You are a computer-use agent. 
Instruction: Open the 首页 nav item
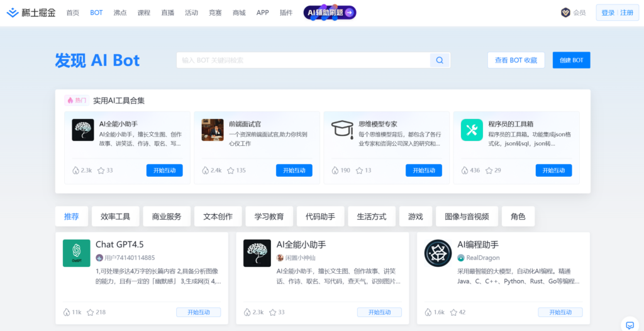coord(73,13)
